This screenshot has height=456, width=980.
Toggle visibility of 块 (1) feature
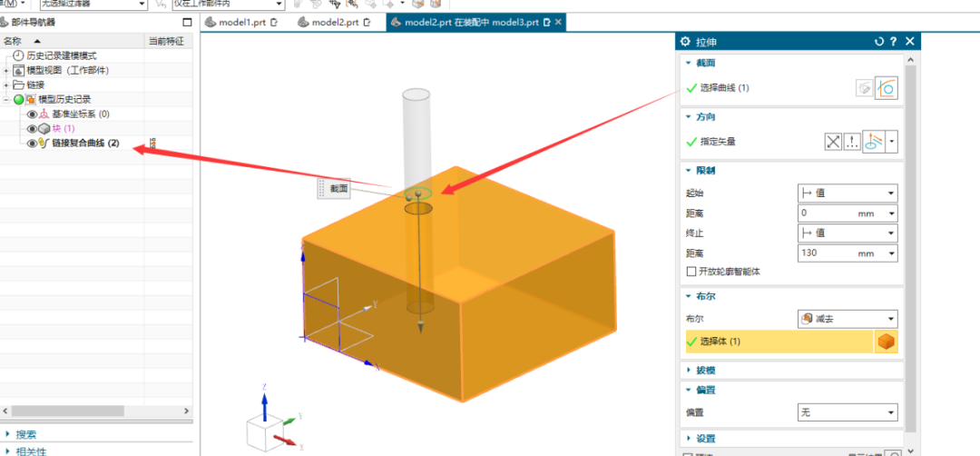(x=33, y=129)
